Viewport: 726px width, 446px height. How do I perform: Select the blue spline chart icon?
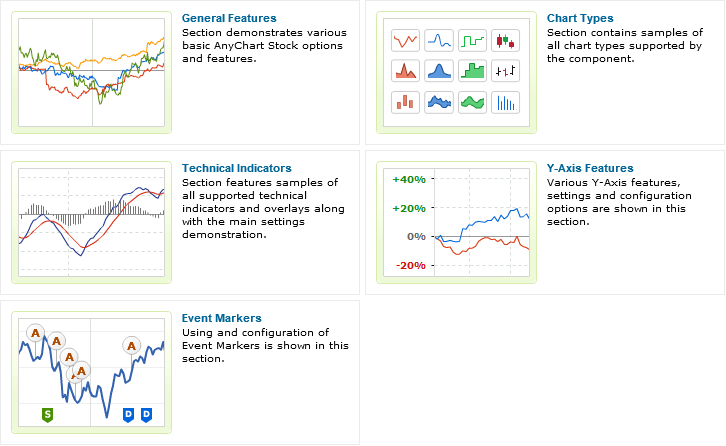click(438, 40)
